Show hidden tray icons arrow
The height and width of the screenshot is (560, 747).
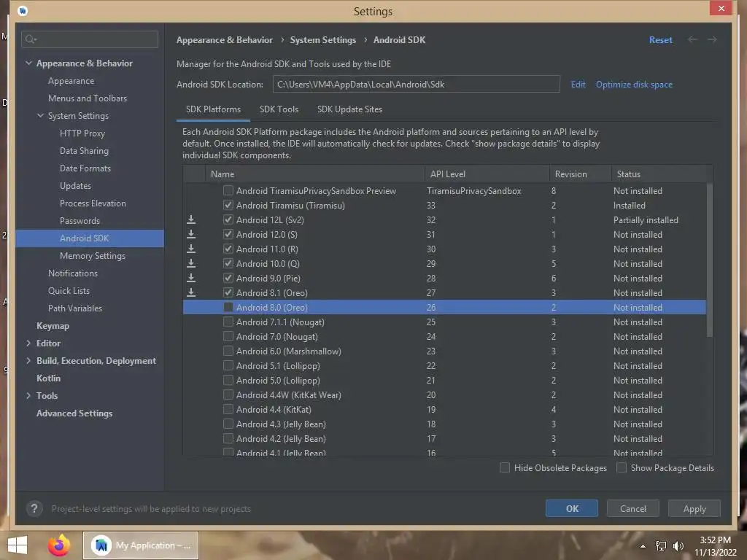click(x=643, y=546)
